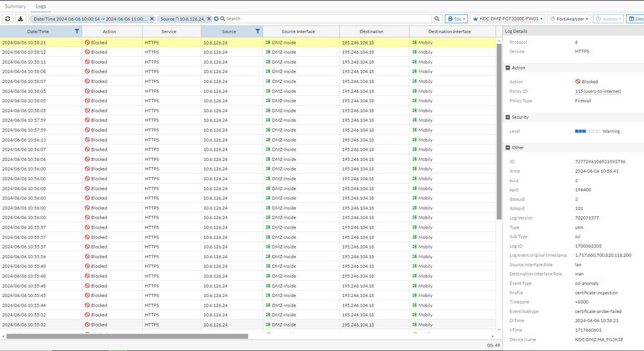The height and width of the screenshot is (351, 644).
Task: Click in the log Search input field
Action: click(322, 19)
